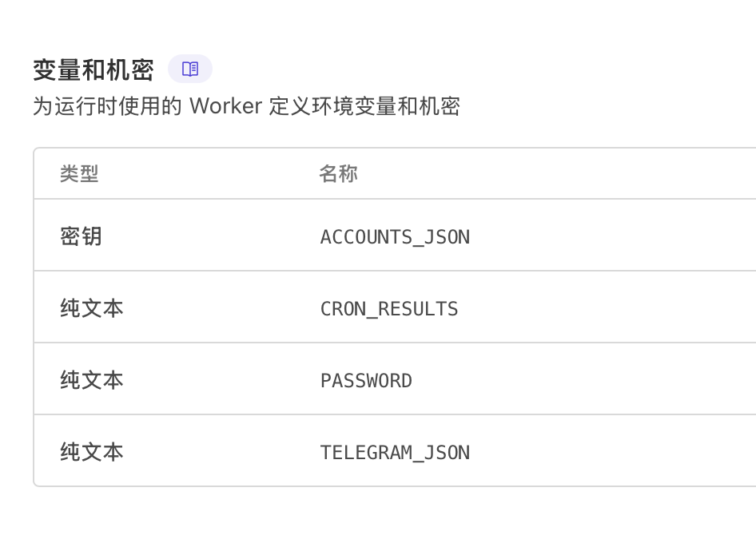This screenshot has width=756, height=543.
Task: Click empty area of ACCOUNTS_JSON row
Action: coord(612,235)
